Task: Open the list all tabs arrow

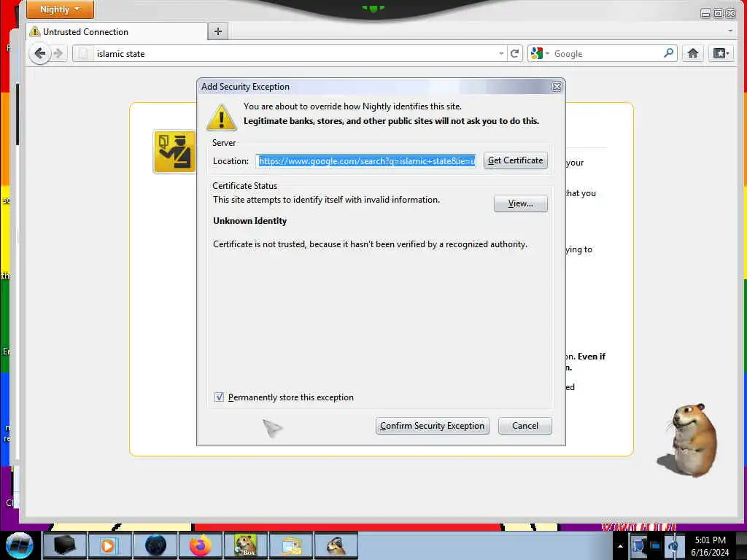Action: (x=729, y=31)
